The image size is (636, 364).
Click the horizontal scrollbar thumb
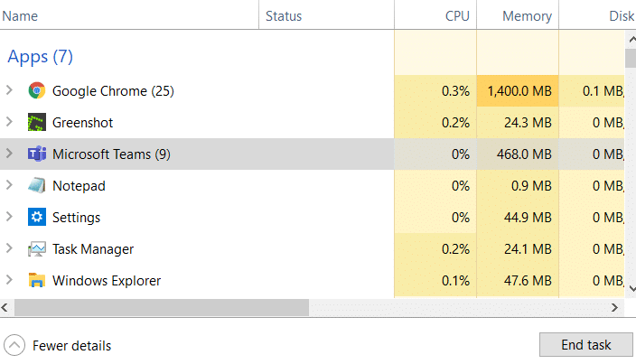pos(163,307)
